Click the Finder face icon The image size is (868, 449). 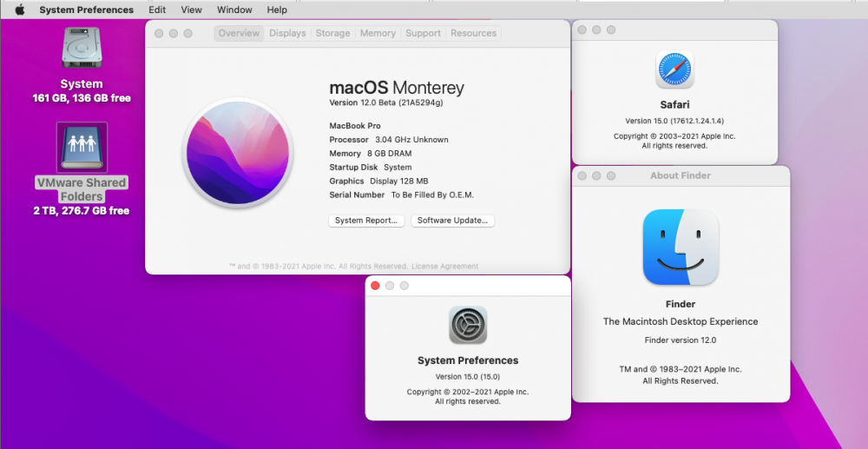point(681,247)
